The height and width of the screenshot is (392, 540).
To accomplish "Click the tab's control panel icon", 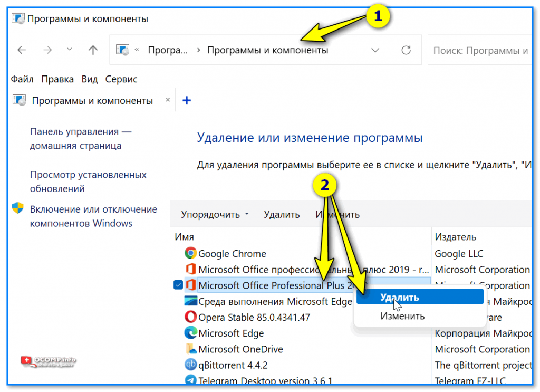I will [x=20, y=100].
